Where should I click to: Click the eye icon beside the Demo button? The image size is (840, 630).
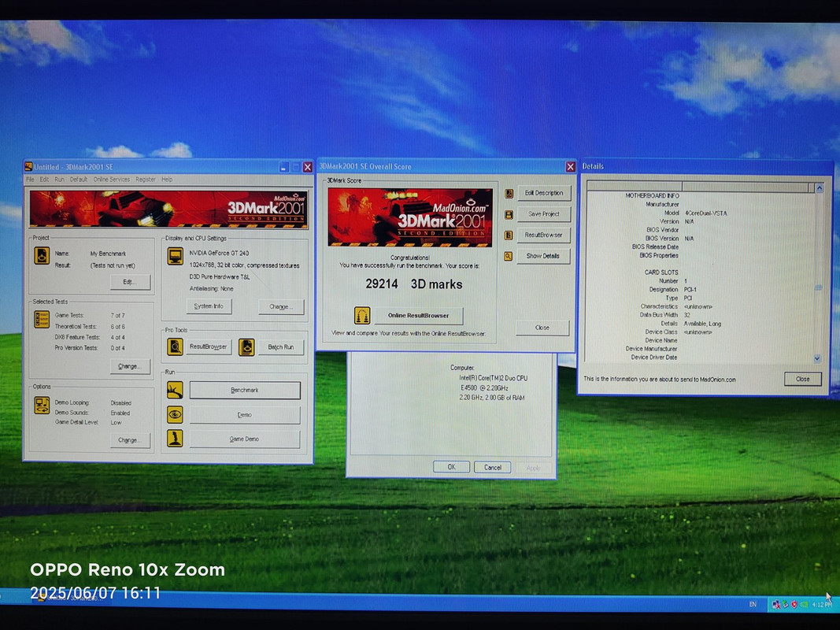[175, 415]
